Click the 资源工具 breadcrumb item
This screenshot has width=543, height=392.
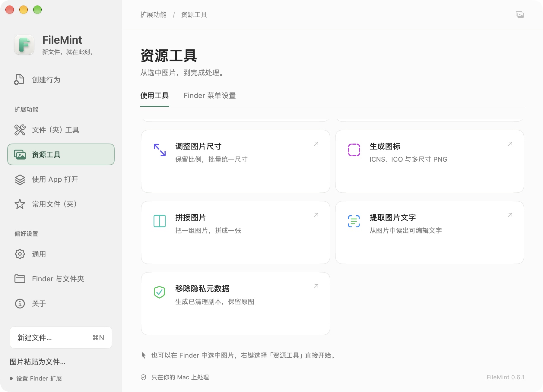click(x=194, y=14)
